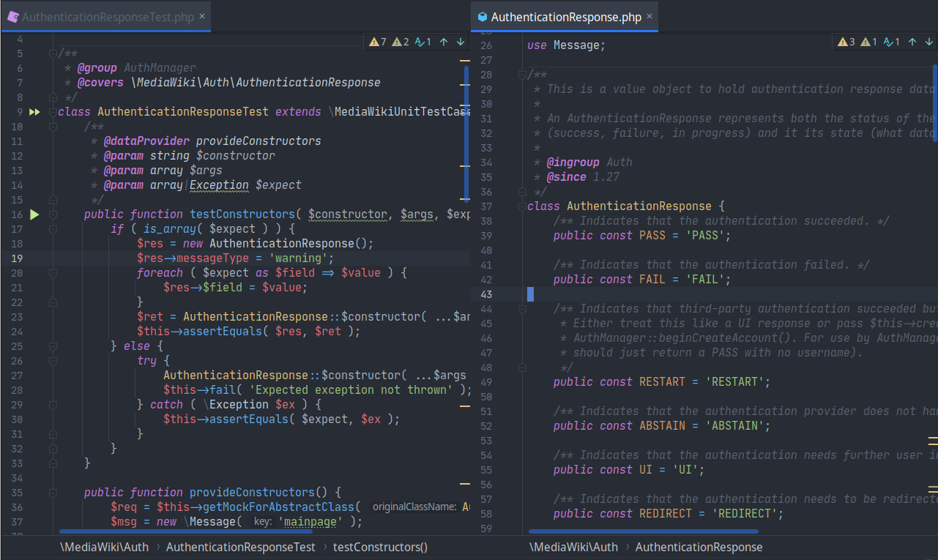Click line number 19 in the left gutter

click(18, 258)
